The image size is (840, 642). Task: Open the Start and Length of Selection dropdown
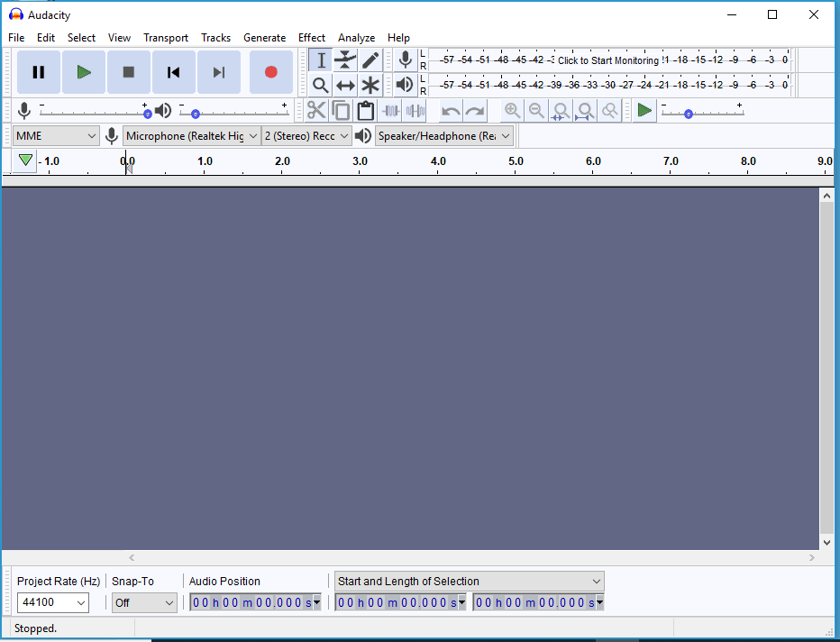tap(470, 582)
